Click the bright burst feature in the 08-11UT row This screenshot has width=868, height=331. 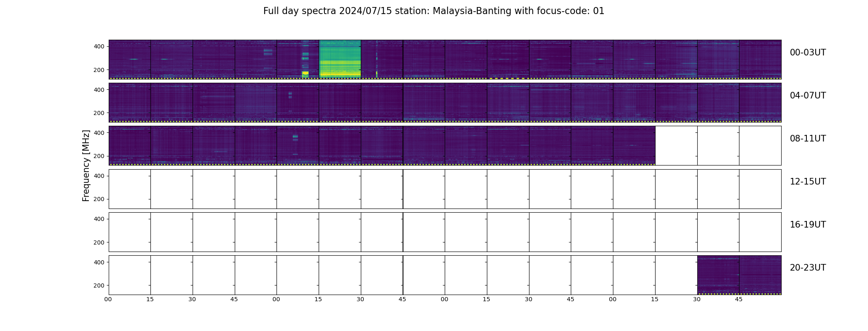point(295,137)
